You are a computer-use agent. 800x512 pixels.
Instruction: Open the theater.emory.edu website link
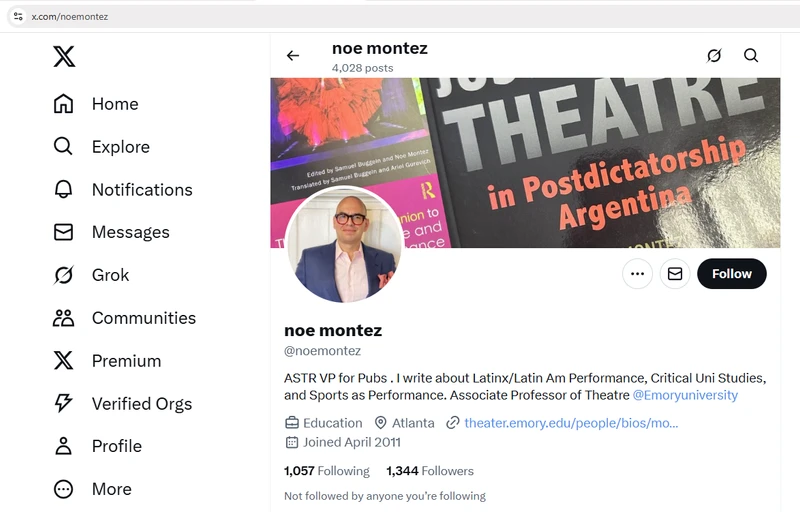(570, 423)
